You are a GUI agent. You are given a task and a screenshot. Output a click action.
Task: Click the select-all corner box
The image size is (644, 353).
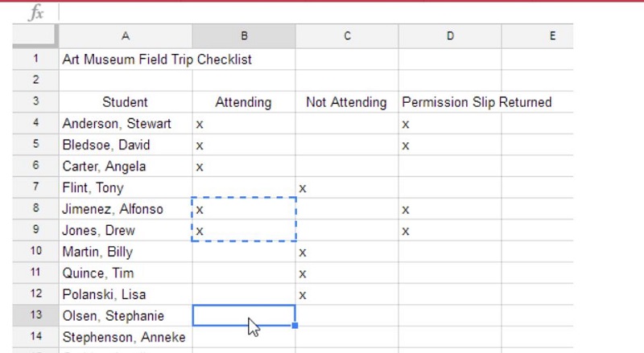[35, 35]
